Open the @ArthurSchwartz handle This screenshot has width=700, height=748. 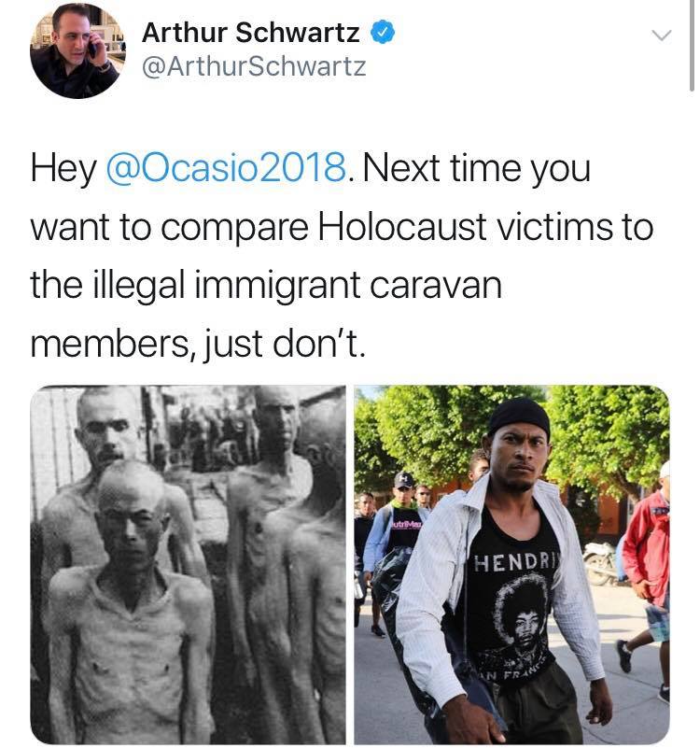click(x=254, y=66)
